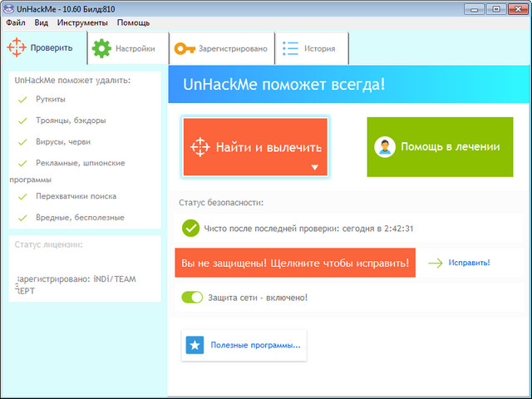Click the orange key icon for Зарегистрировано
Viewport: 532px width, 399px height.
tap(185, 48)
